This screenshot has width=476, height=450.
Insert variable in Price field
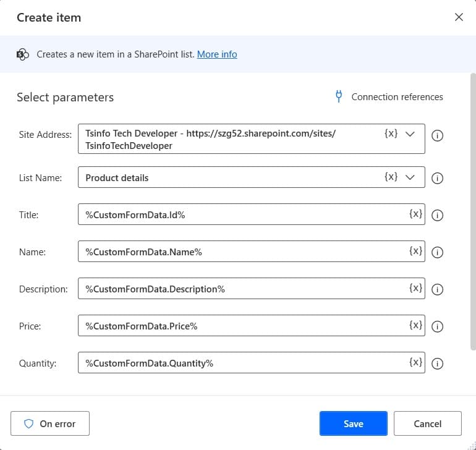click(415, 325)
